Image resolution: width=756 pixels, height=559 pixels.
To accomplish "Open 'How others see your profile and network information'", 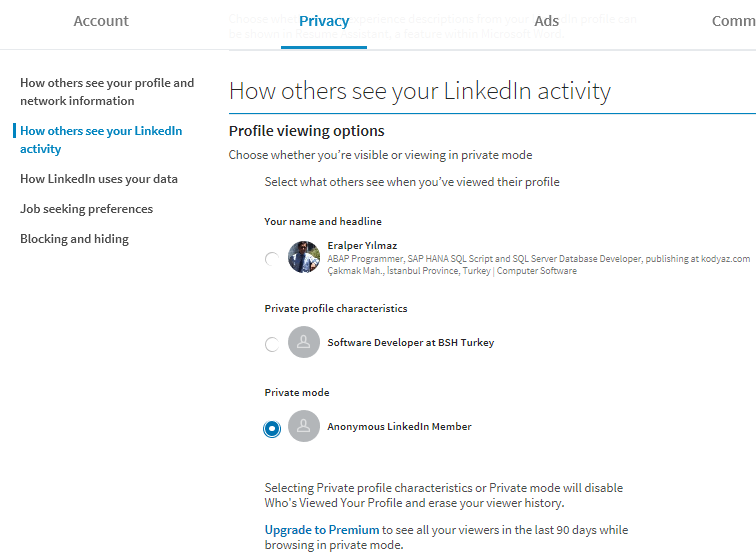I will [x=107, y=92].
